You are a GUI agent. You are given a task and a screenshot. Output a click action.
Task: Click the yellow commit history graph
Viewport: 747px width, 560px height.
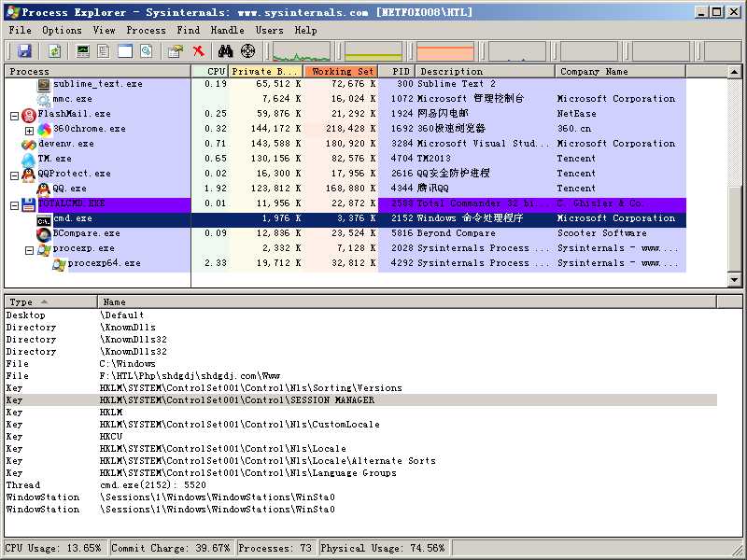tap(373, 51)
